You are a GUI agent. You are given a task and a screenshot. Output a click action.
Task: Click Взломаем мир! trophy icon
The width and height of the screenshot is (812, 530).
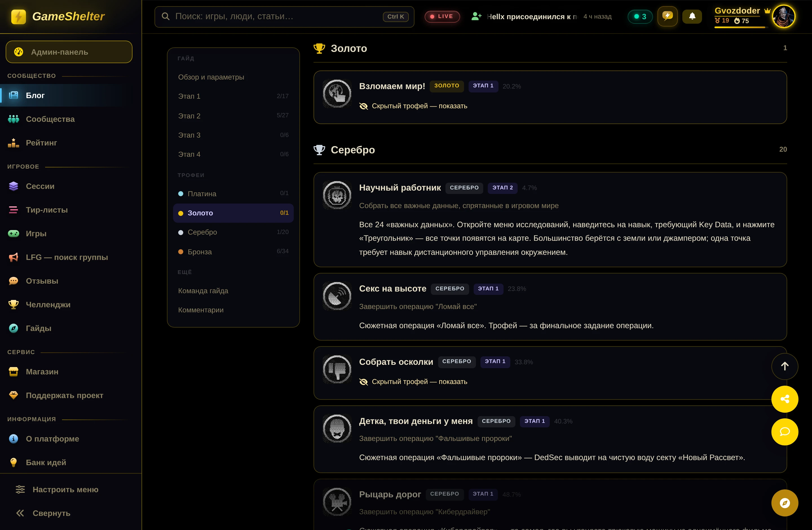tap(337, 93)
